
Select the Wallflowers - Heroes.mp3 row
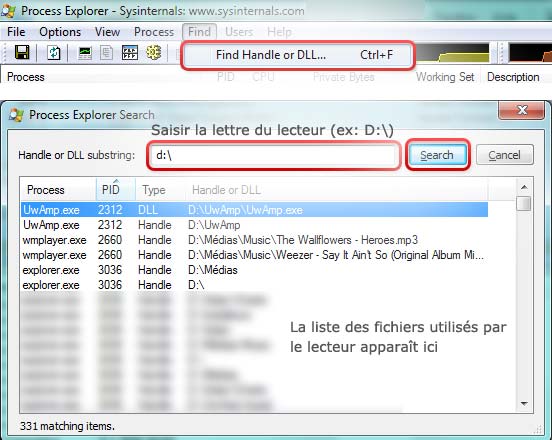click(254, 240)
